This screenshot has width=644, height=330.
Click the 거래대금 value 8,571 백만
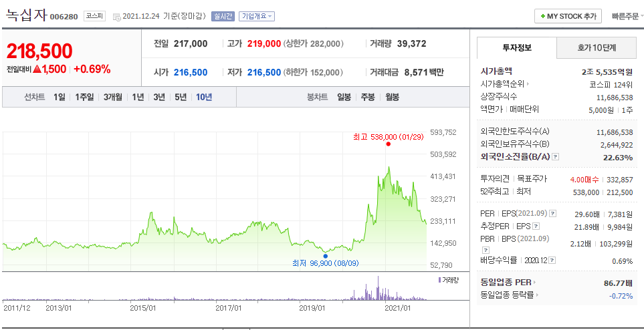click(424, 73)
